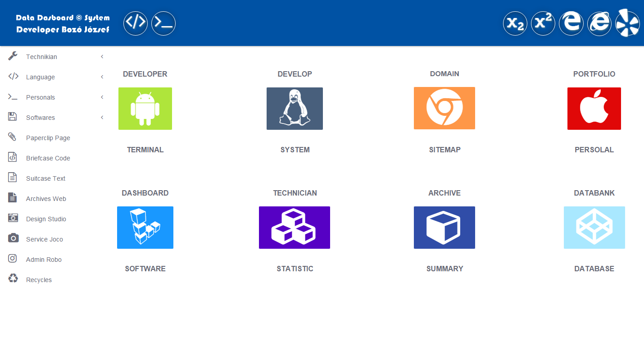
Task: Click the TERMINAL label
Action: pos(145,150)
